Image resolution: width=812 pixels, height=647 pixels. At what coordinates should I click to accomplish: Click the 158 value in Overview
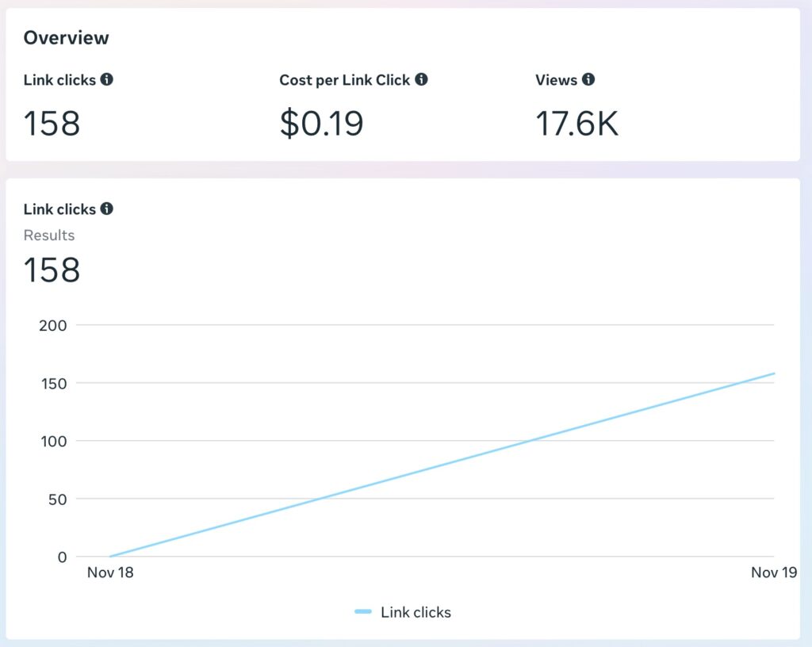[x=52, y=124]
